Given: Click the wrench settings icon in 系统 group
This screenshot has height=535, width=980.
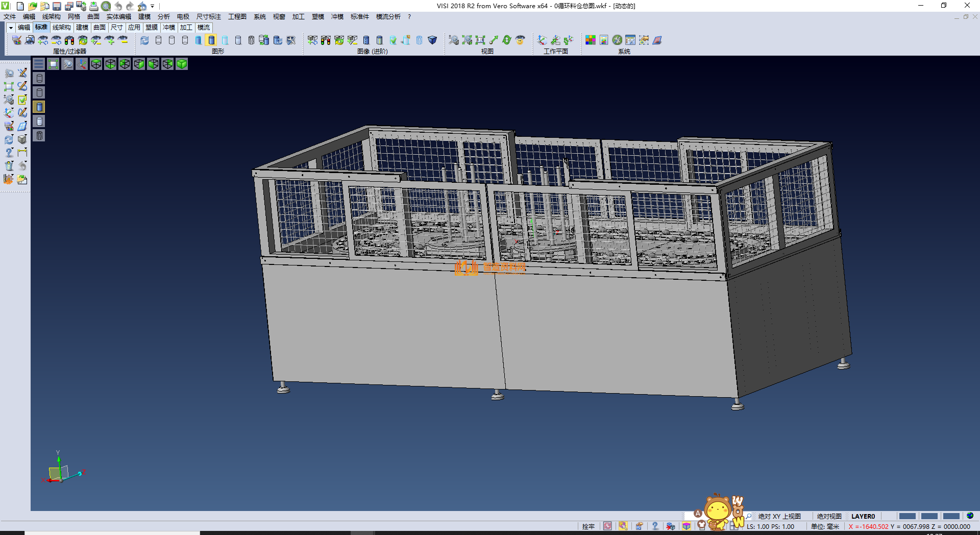Looking at the screenshot, I should pos(617,40).
